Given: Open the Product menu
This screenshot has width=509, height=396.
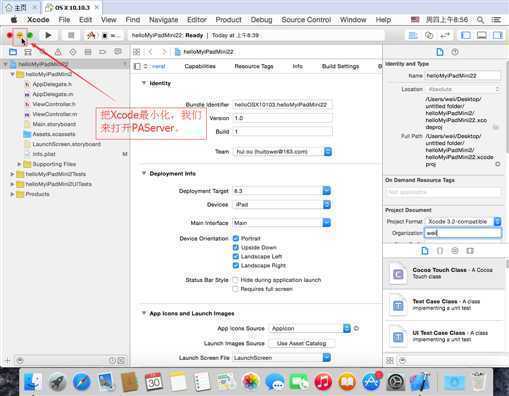Looking at the screenshot, I should (x=228, y=20).
